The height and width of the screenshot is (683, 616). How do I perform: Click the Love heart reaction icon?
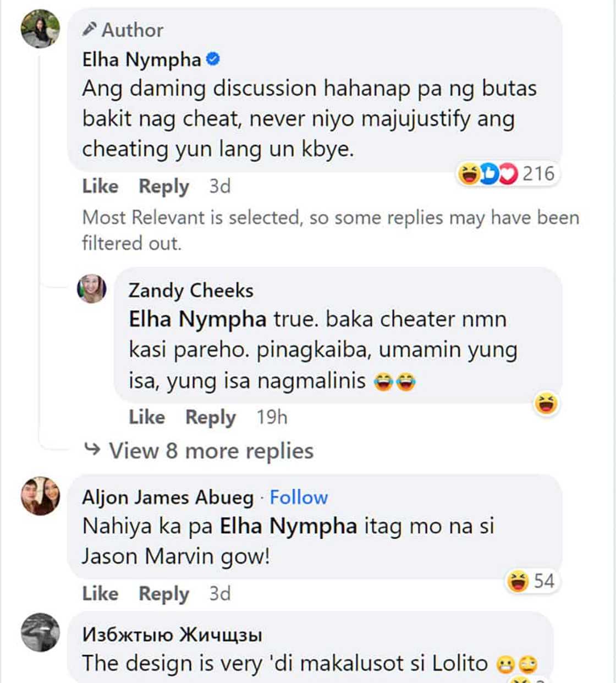(x=507, y=173)
